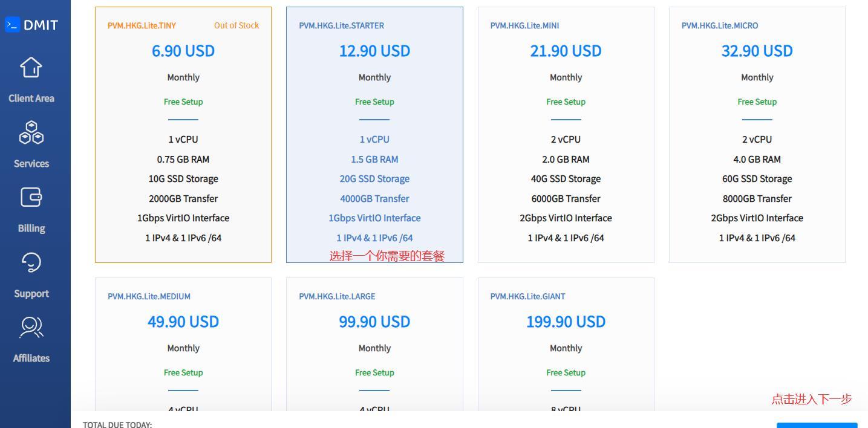Image resolution: width=868 pixels, height=428 pixels.
Task: Click the "6.90 USD" price
Action: [183, 51]
